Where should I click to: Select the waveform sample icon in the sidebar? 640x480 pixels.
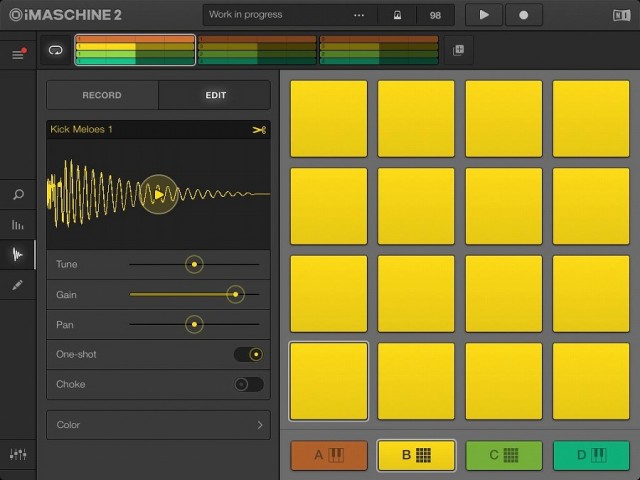(x=18, y=255)
